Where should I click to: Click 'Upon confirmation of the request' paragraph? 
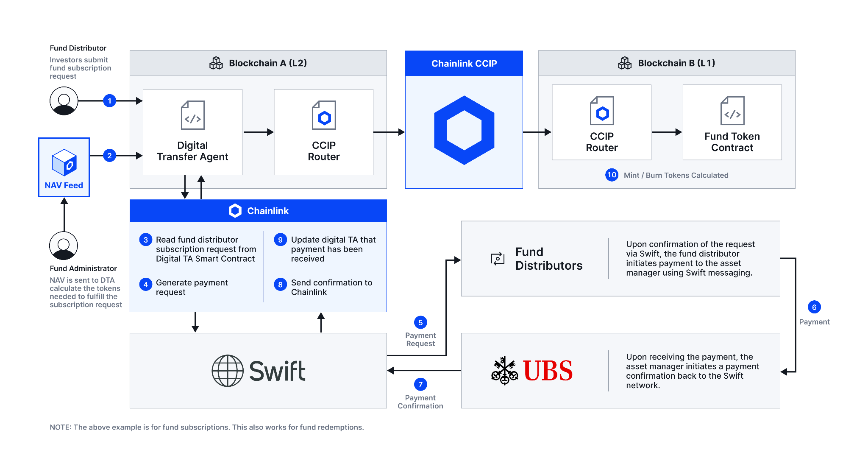click(x=690, y=258)
